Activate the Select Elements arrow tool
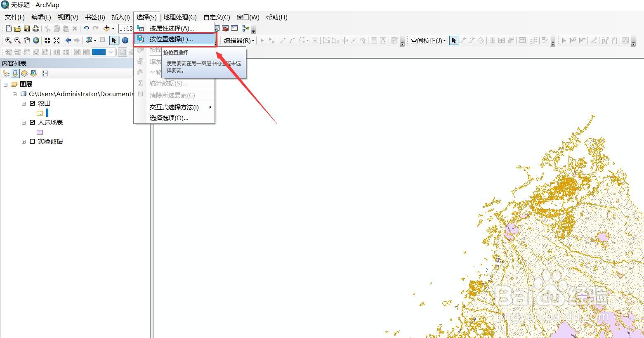644x338 pixels. 113,40
